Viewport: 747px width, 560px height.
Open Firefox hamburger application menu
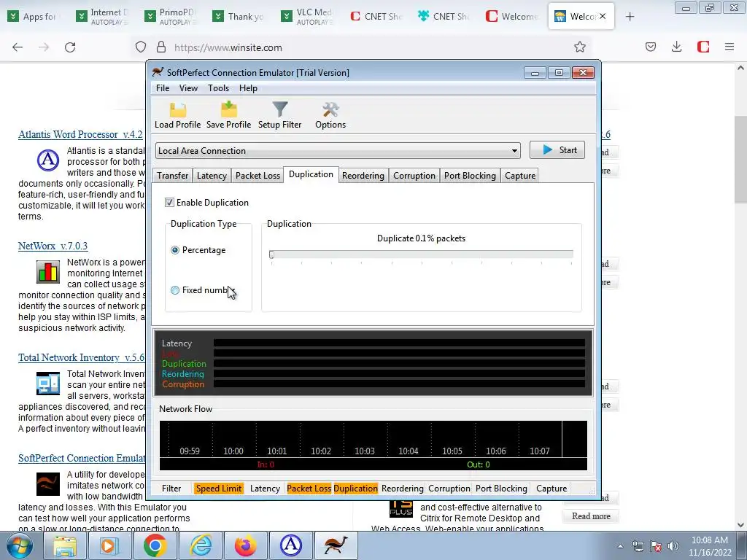coord(729,47)
